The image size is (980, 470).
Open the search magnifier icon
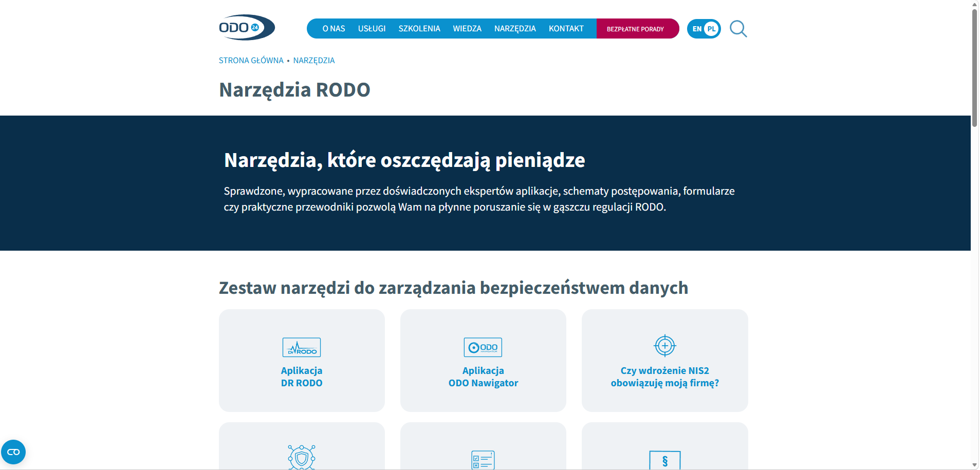click(738, 29)
